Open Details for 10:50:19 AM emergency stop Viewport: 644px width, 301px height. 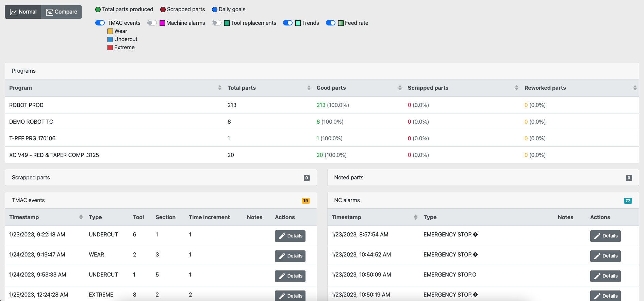[x=606, y=296]
